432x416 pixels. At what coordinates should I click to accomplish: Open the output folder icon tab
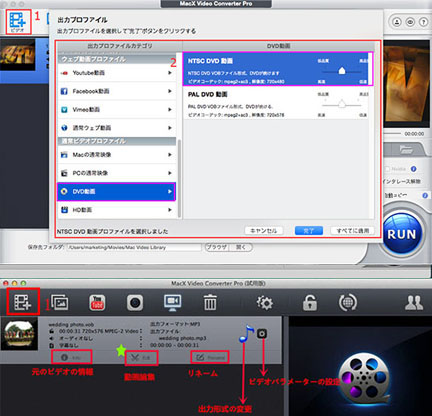point(406,150)
